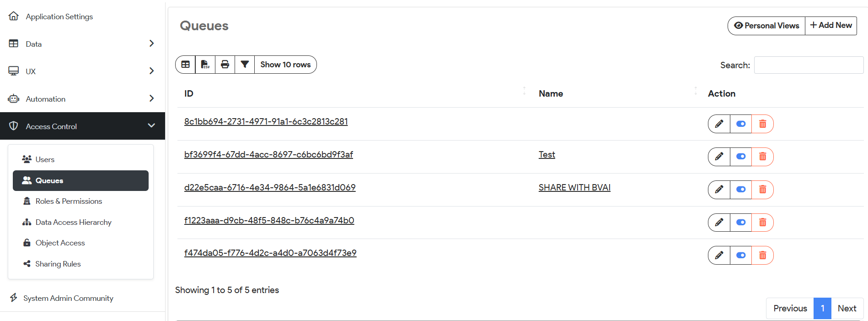
Task: Delete the SHARE WITH BVAI queue
Action: pos(762,190)
